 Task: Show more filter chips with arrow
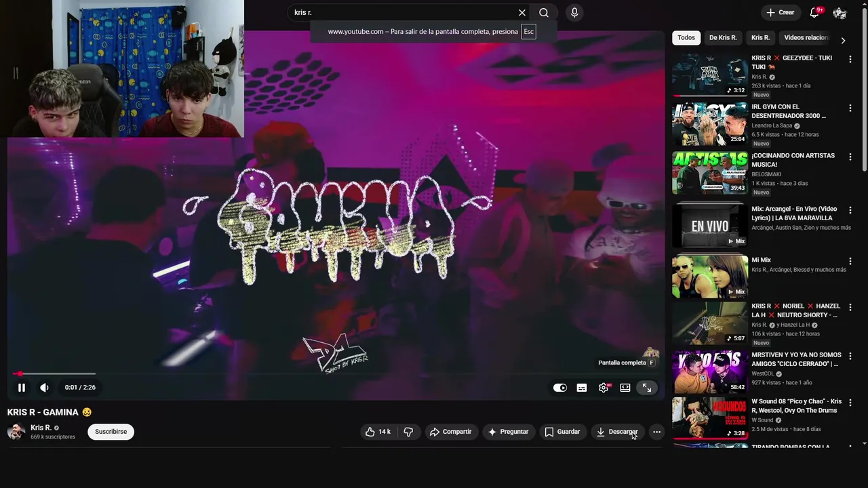tap(843, 40)
